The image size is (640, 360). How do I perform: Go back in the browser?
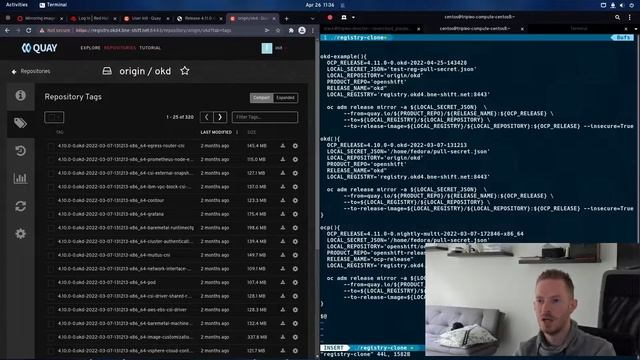point(7,30)
